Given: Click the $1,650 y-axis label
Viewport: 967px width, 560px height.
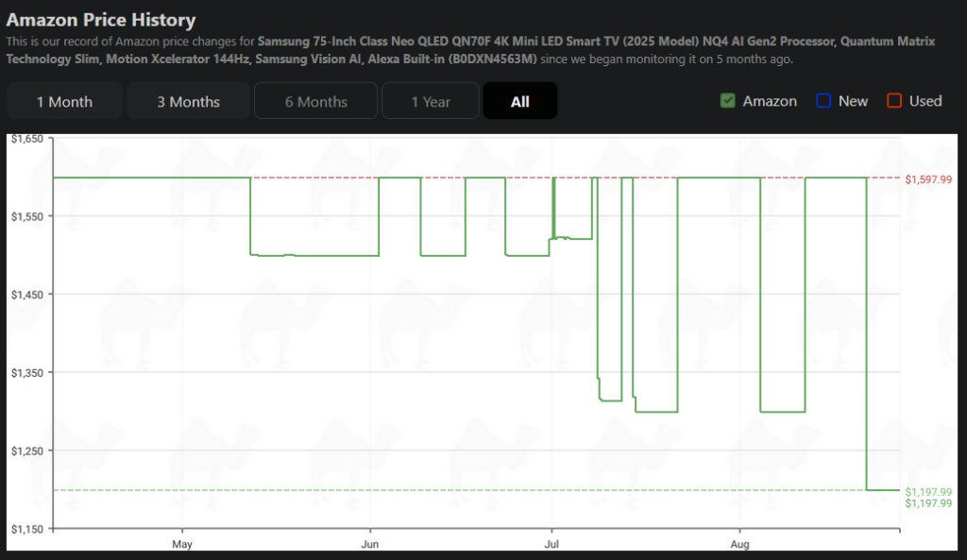Looking at the screenshot, I should coord(27,139).
